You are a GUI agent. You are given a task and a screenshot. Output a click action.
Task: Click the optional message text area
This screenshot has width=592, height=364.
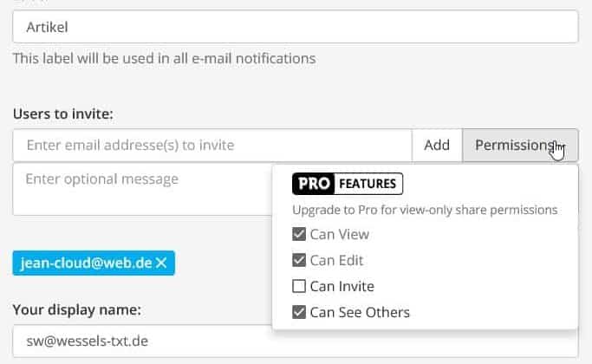click(x=142, y=189)
